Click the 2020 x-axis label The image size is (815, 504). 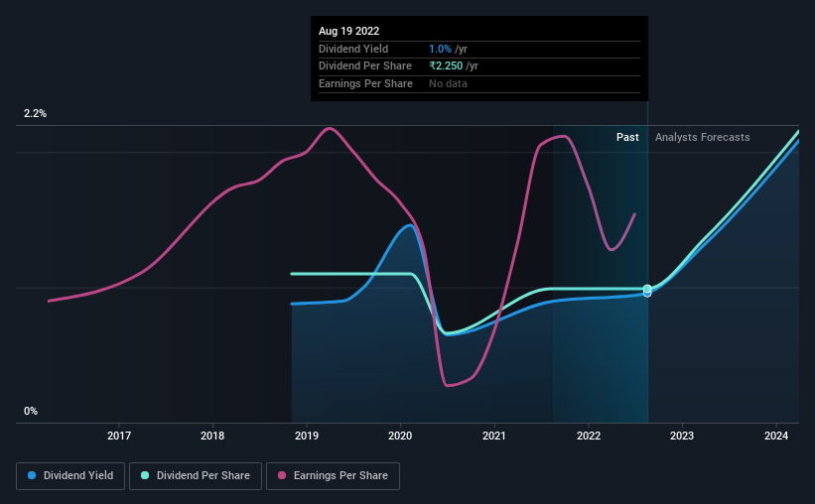[x=400, y=436]
